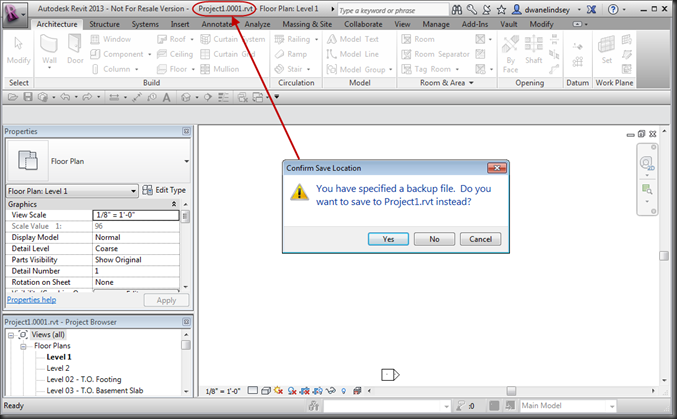The width and height of the screenshot is (677, 419).
Task: Click the Project Browser scrollbar thumb
Action: click(x=186, y=345)
